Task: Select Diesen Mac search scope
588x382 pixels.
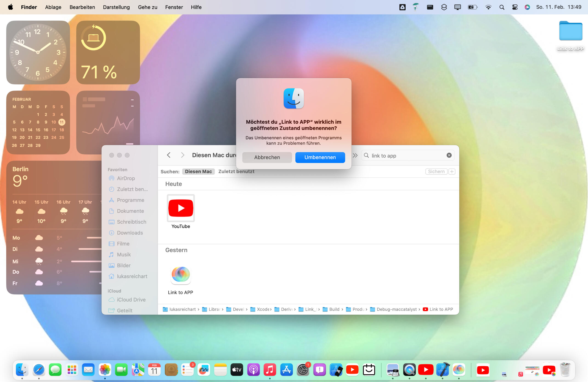Action: coord(198,171)
